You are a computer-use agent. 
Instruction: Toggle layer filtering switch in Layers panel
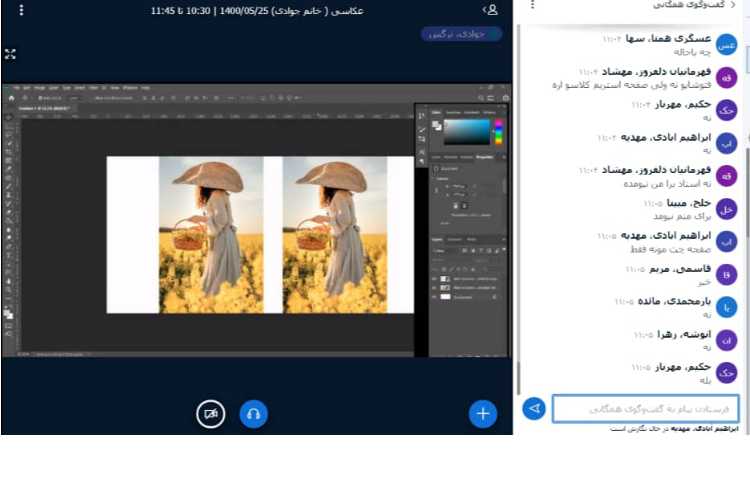504,249
